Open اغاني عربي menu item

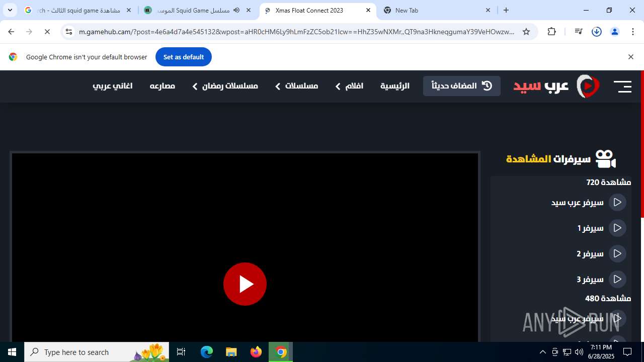(113, 86)
